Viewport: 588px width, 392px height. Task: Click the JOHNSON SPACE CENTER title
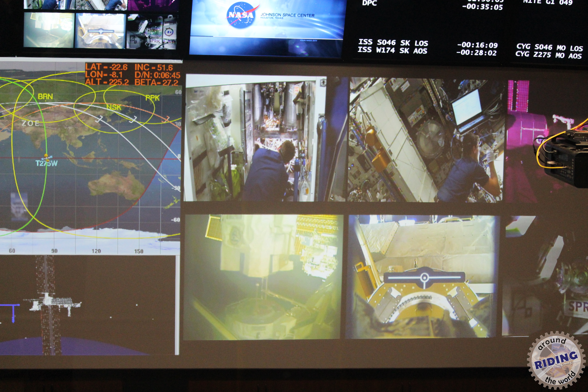click(x=288, y=15)
